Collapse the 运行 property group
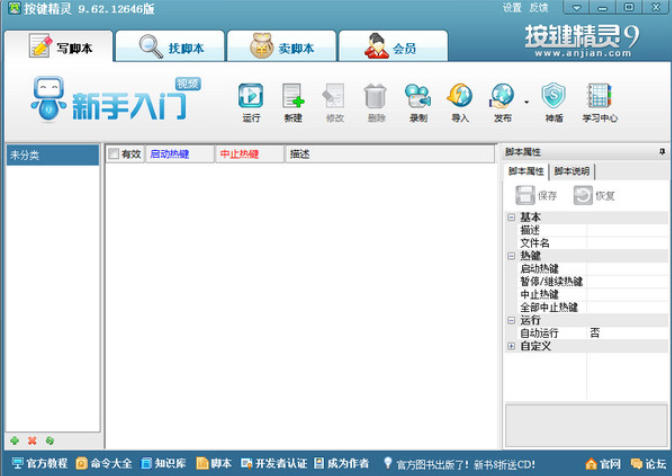This screenshot has height=476, width=672. (511, 320)
